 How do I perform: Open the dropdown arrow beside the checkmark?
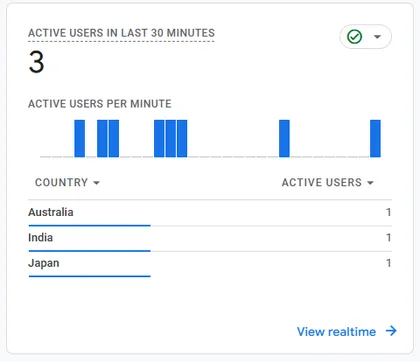point(377,37)
